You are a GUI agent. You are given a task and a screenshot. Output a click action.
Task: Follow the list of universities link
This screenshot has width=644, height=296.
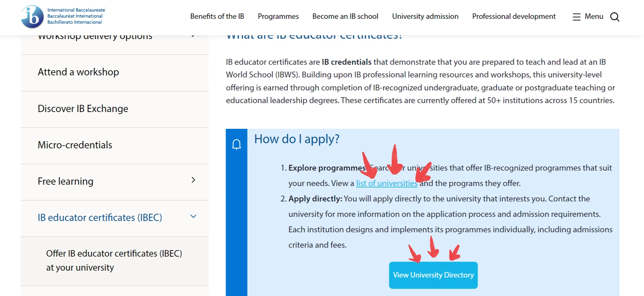[x=387, y=183]
